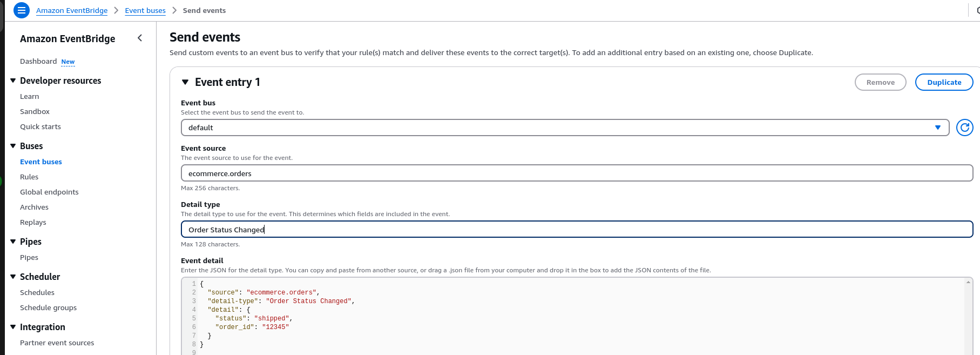Open Archives in the sidebar

34,207
